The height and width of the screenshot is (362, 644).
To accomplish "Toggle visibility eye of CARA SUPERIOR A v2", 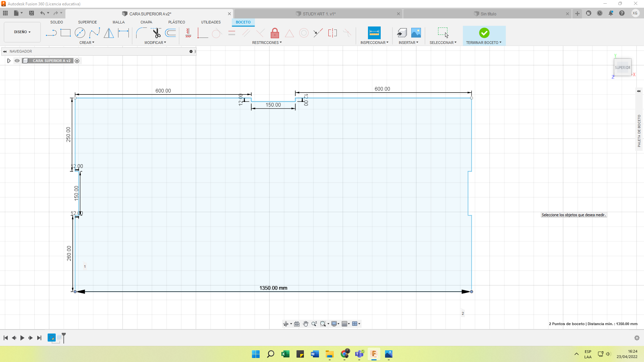I will click(17, 61).
